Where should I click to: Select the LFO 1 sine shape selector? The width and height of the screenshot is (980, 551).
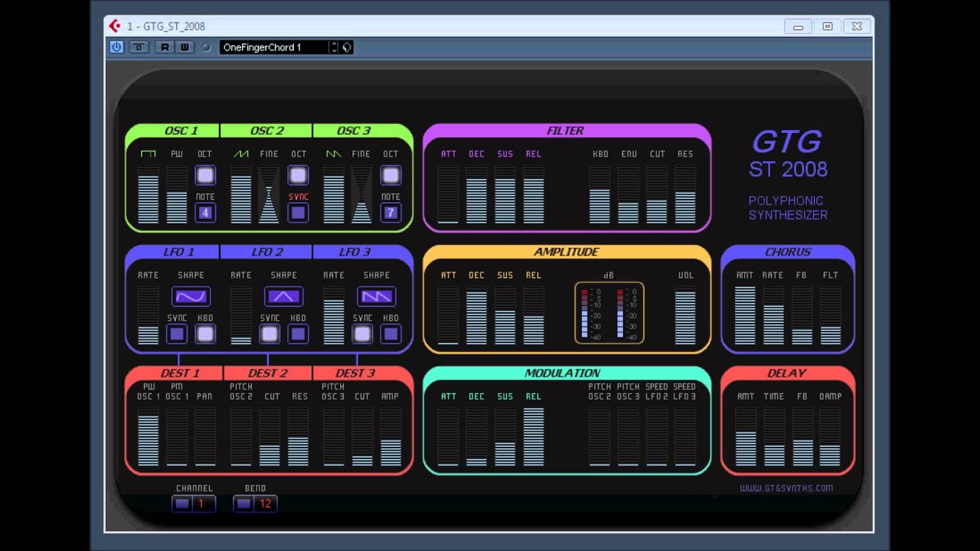pos(191,296)
